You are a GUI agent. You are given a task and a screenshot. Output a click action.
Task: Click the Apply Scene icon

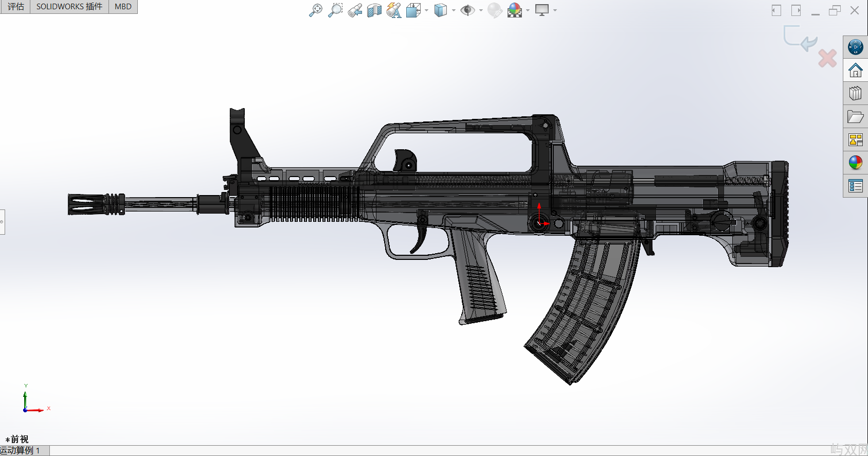coord(515,10)
